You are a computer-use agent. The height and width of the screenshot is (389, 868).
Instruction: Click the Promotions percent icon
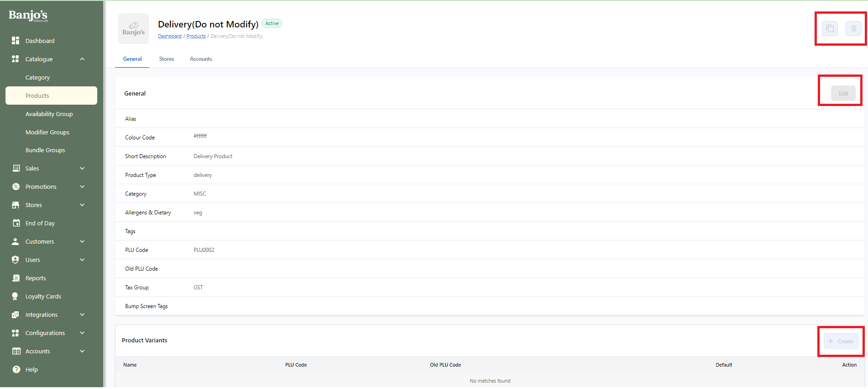(16, 187)
